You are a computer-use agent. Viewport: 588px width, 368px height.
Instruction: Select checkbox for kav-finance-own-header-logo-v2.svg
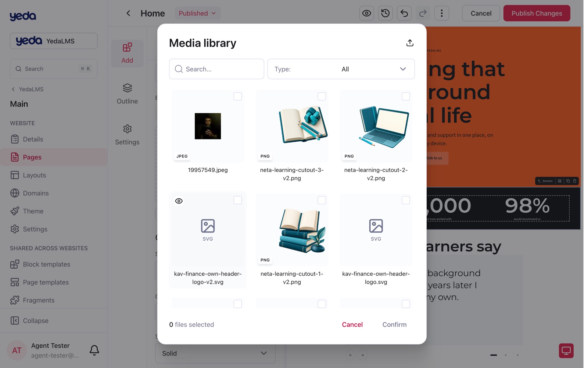click(238, 200)
